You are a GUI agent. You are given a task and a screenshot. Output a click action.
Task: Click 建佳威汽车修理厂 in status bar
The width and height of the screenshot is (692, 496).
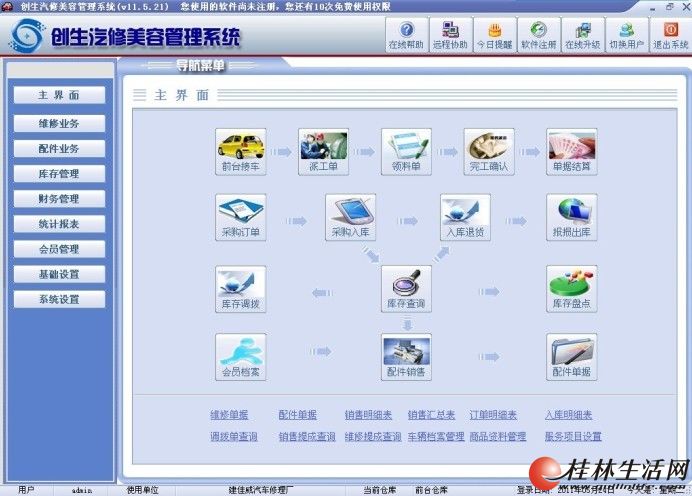click(x=261, y=490)
